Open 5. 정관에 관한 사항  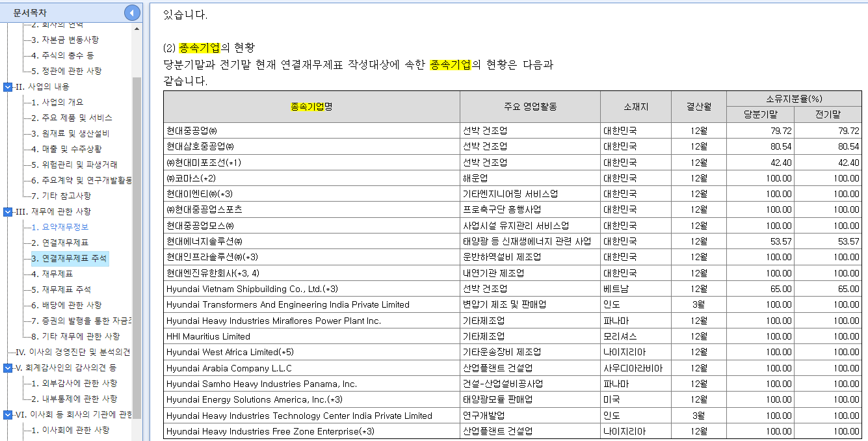click(x=66, y=71)
